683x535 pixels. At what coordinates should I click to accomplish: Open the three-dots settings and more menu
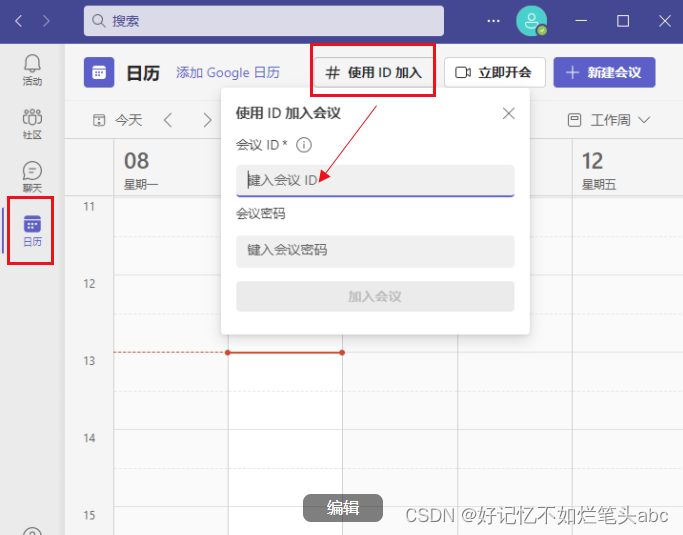coord(493,21)
